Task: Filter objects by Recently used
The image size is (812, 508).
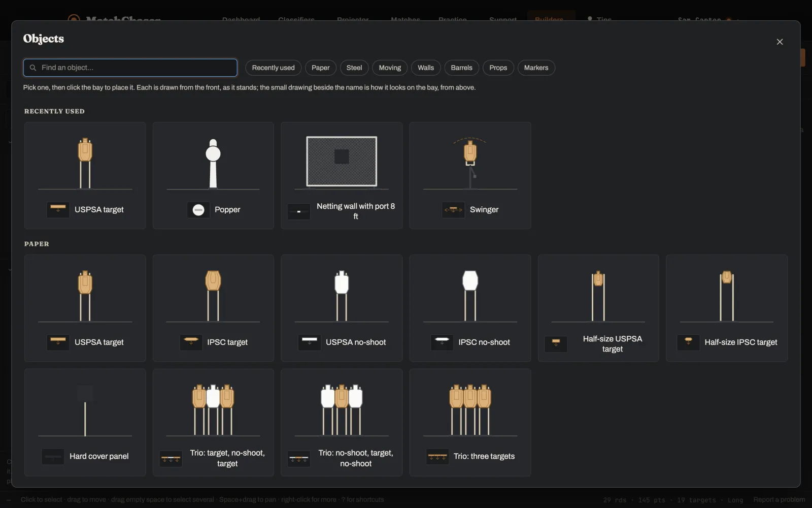Action: pyautogui.click(x=273, y=68)
